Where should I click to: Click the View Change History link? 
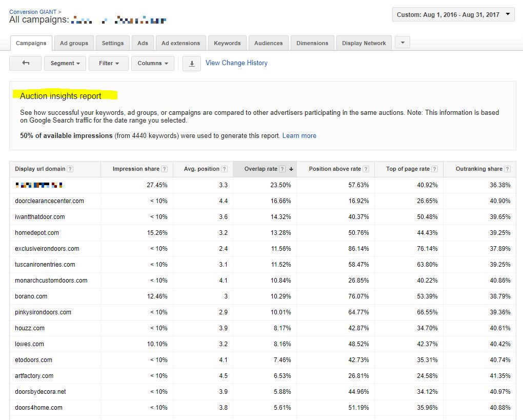click(x=236, y=63)
